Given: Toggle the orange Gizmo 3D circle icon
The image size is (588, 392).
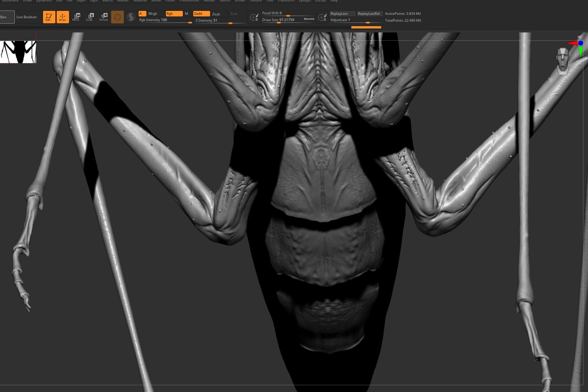Looking at the screenshot, I should (x=117, y=17).
